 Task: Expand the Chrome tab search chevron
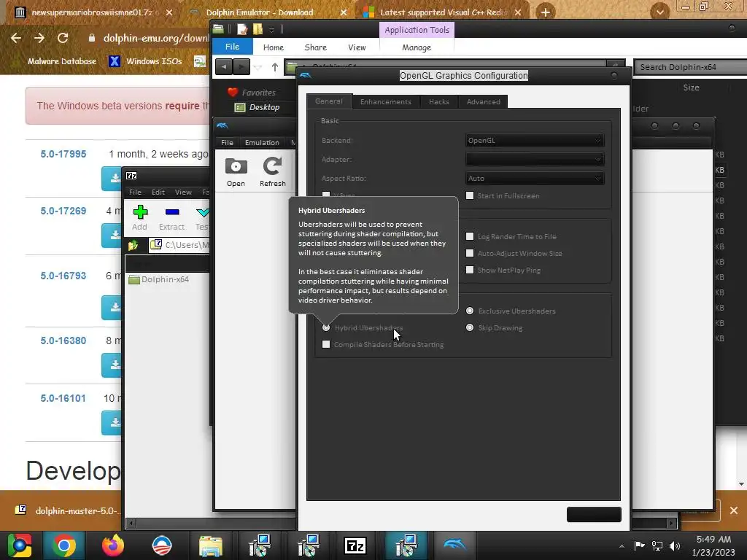click(659, 12)
